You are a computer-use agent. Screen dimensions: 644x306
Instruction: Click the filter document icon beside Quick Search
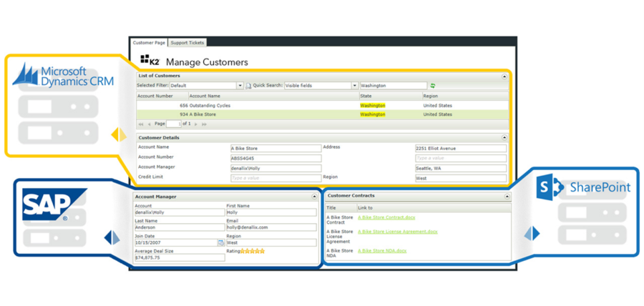(248, 86)
